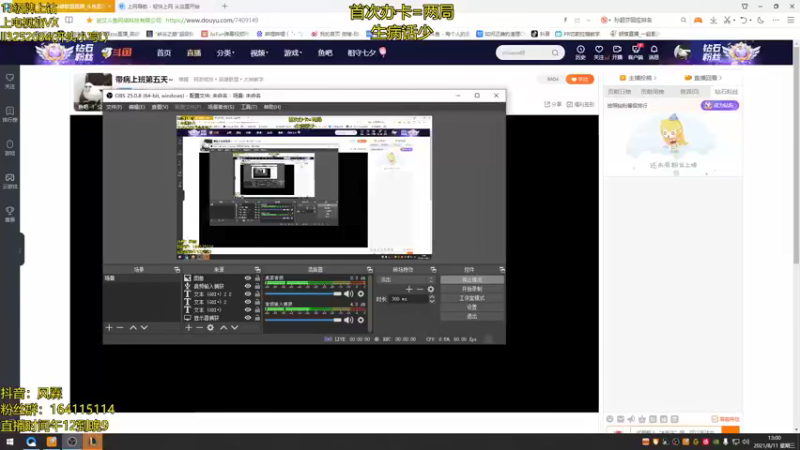Expand the 分类 dropdown in Douyu nav

coord(224,53)
